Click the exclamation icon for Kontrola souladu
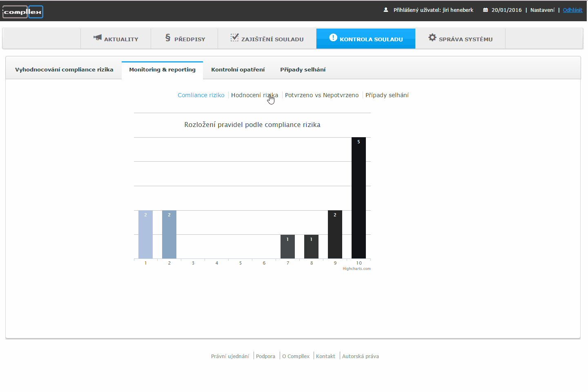588x392 pixels. pos(333,38)
